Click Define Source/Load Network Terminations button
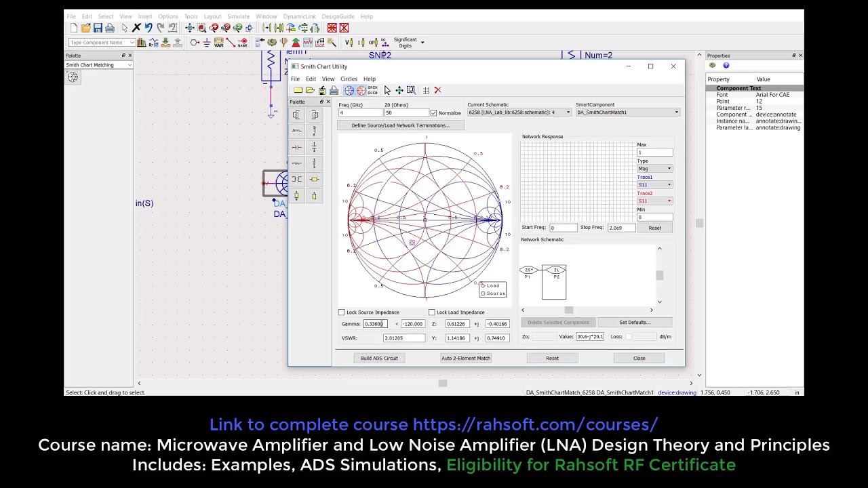This screenshot has width=868, height=488. pos(400,125)
